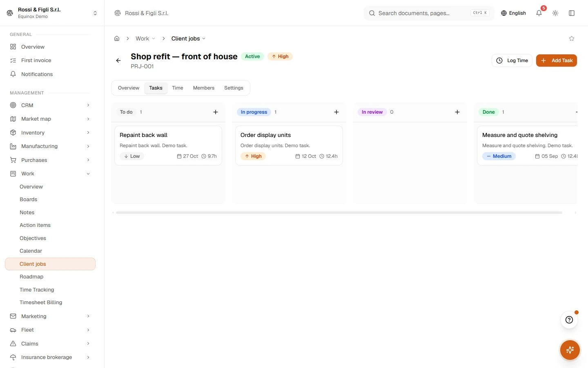This screenshot has height=368, width=588.
Task: Select the Tasks tab
Action: (x=156, y=88)
